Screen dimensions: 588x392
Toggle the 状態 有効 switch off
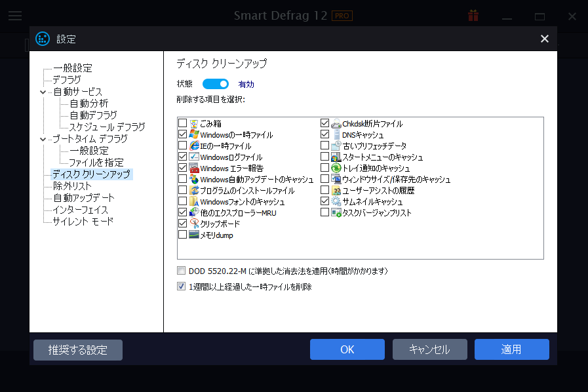[x=216, y=84]
